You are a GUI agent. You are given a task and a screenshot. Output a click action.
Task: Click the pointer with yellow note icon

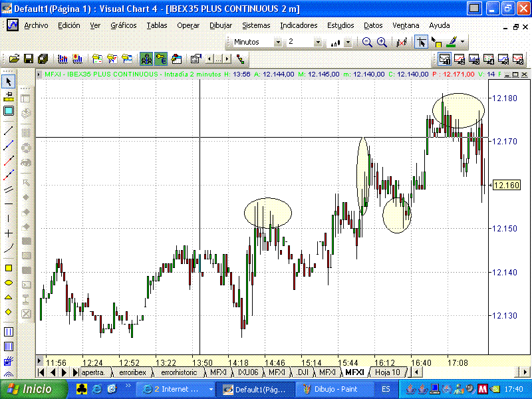[436, 43]
